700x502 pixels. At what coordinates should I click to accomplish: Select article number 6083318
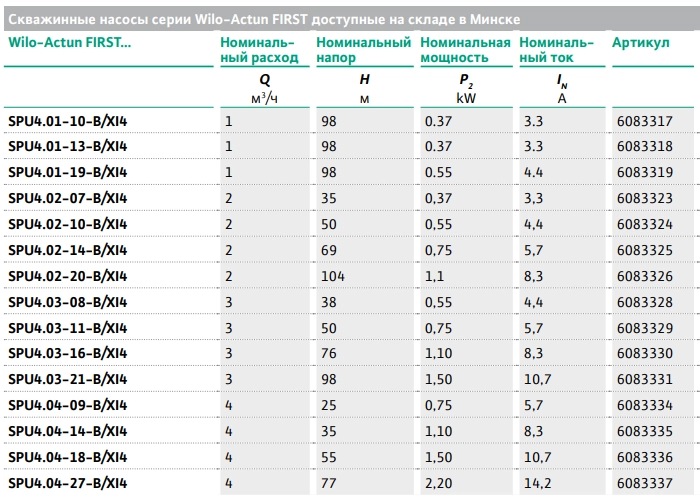pos(643,146)
